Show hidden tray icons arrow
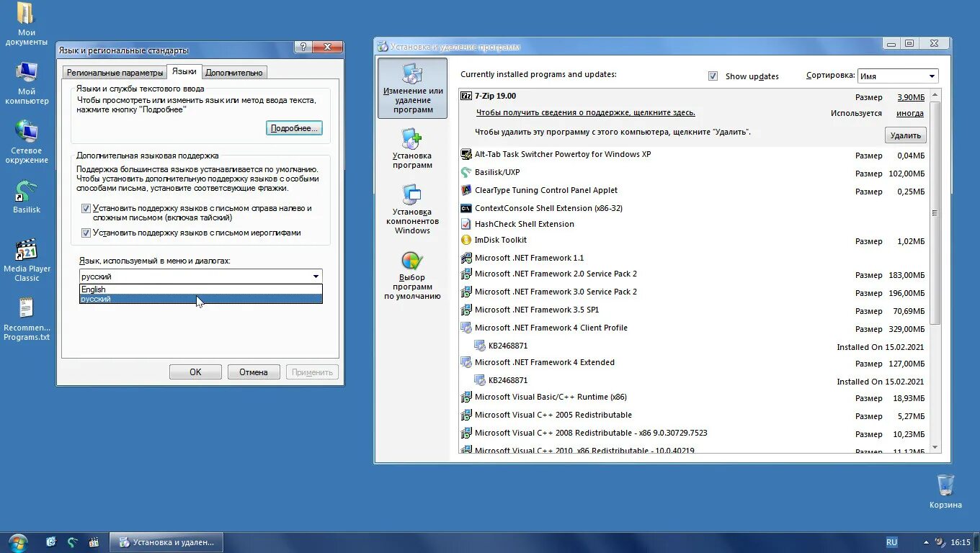 (926, 542)
